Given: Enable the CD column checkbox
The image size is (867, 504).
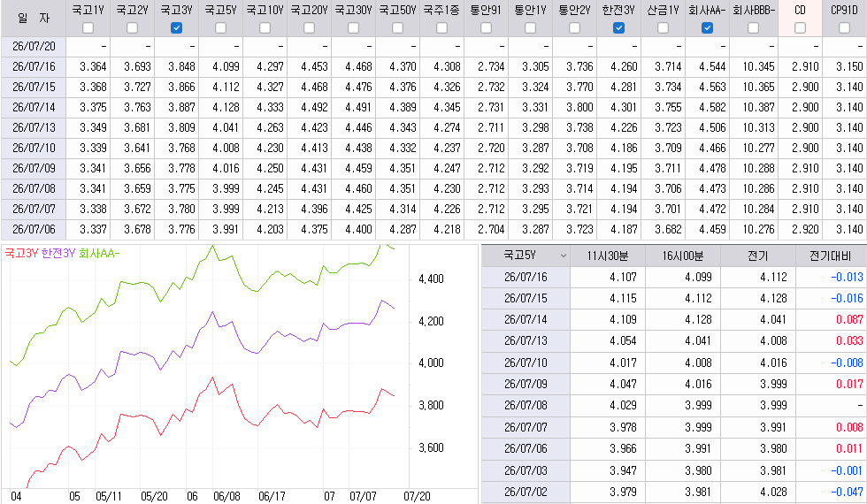Looking at the screenshot, I should point(800,27).
